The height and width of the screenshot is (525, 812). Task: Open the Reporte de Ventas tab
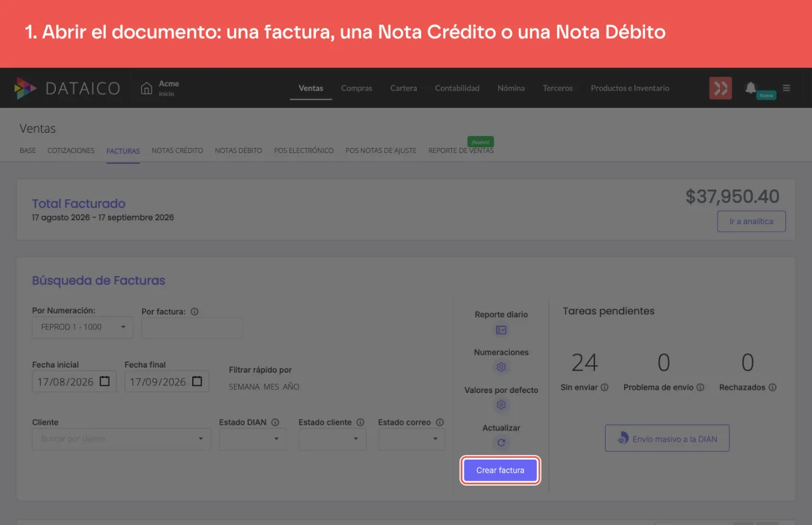[461, 150]
